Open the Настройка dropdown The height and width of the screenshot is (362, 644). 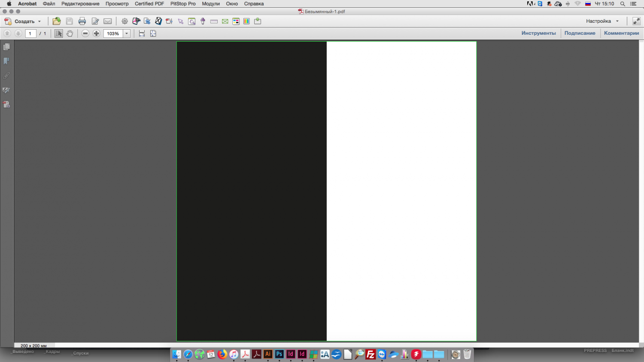pos(602,21)
